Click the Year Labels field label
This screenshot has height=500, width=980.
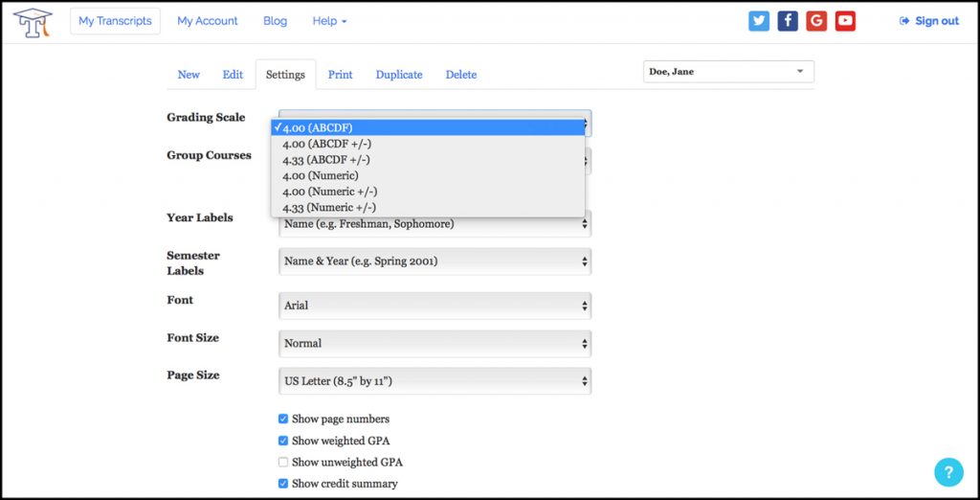point(199,217)
